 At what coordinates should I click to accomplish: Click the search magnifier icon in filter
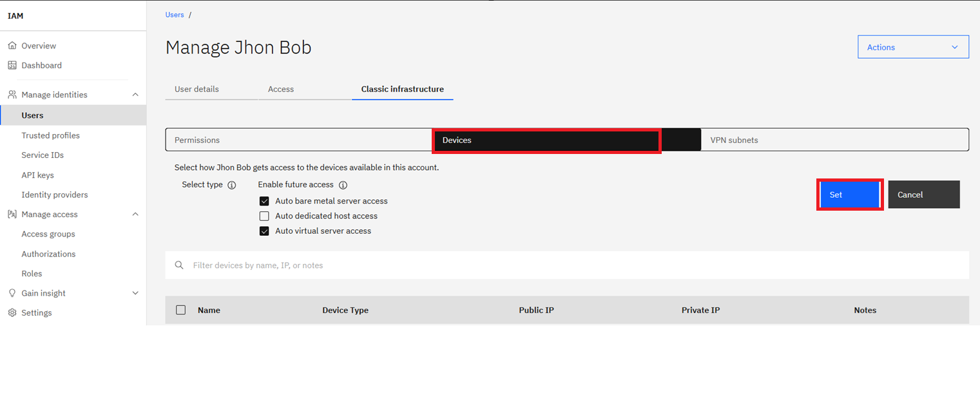click(179, 265)
